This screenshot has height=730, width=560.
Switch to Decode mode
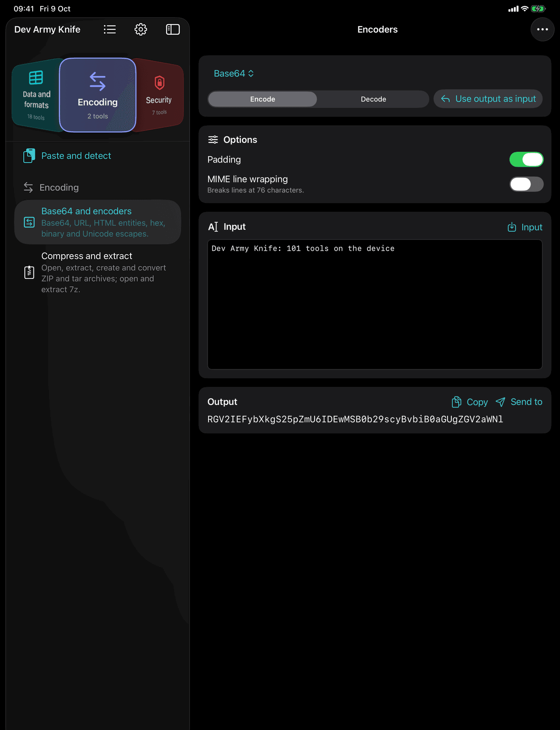pos(373,99)
